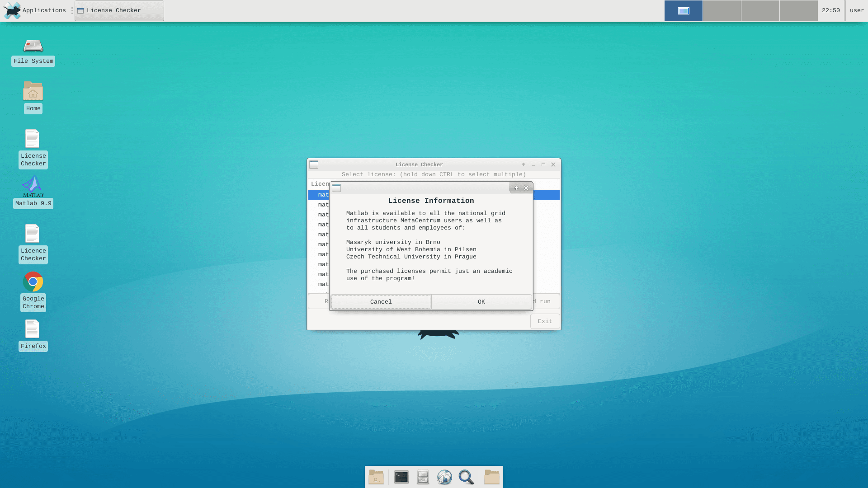This screenshot has width=868, height=488.
Task: Open file manager cabinet dock icon
Action: click(423, 477)
